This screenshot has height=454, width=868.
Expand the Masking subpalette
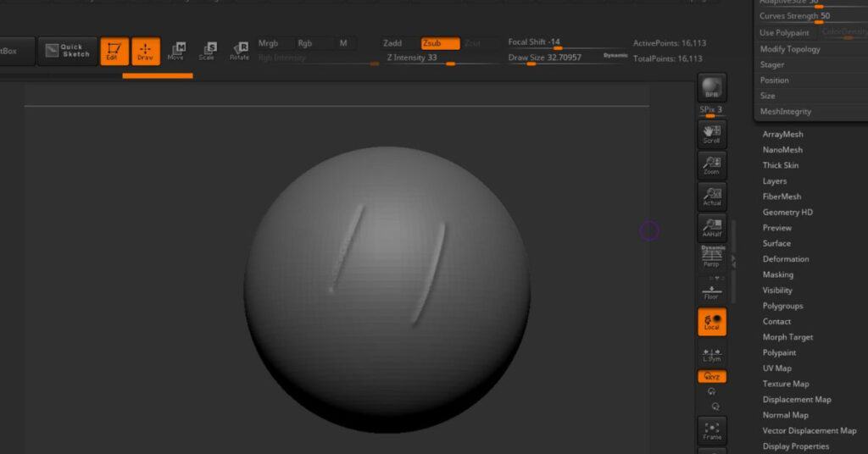[x=778, y=274]
